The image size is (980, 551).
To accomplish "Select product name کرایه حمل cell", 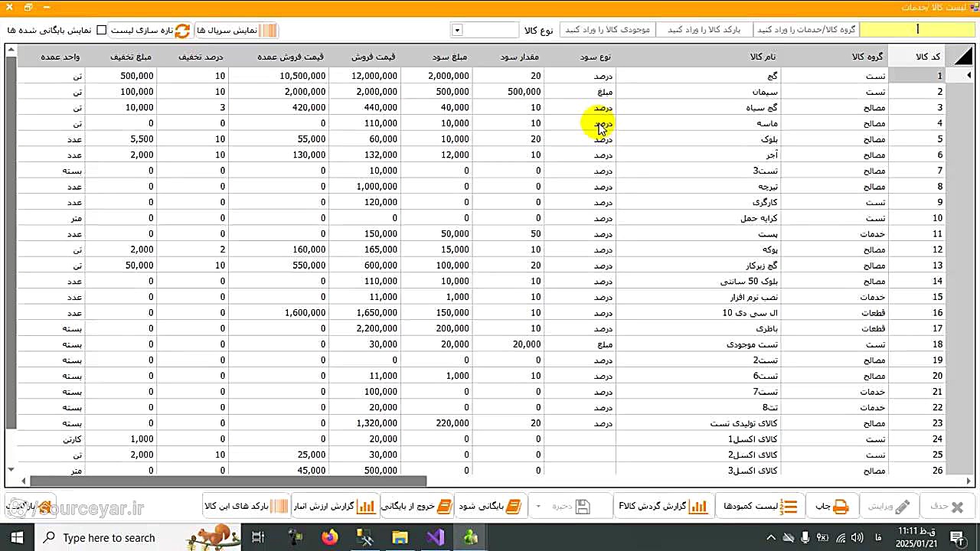I will click(697, 218).
